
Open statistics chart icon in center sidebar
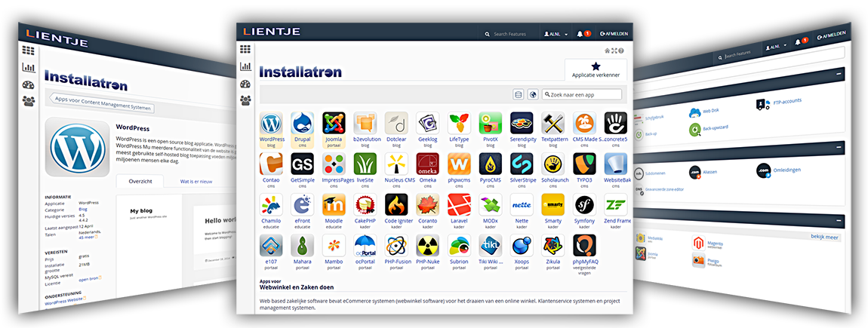pos(245,66)
